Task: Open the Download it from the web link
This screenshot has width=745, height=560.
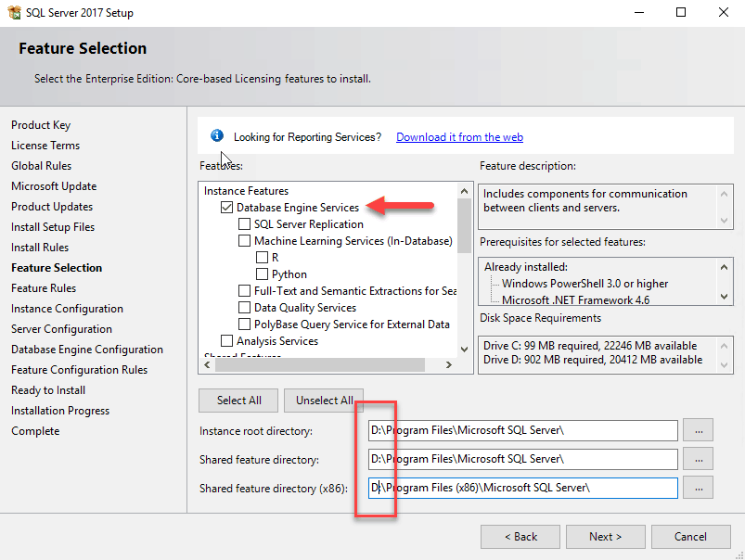Action: pos(459,137)
